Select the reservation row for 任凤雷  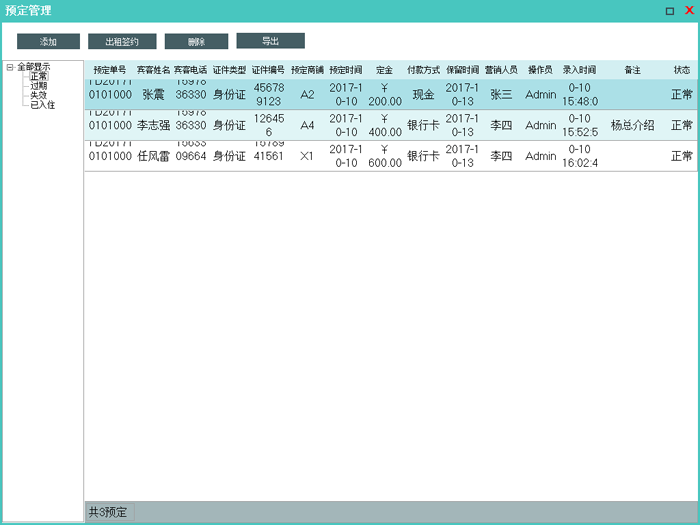[x=153, y=157]
